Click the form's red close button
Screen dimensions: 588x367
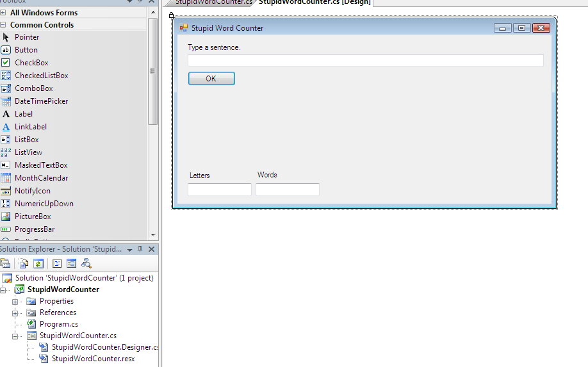tap(541, 28)
